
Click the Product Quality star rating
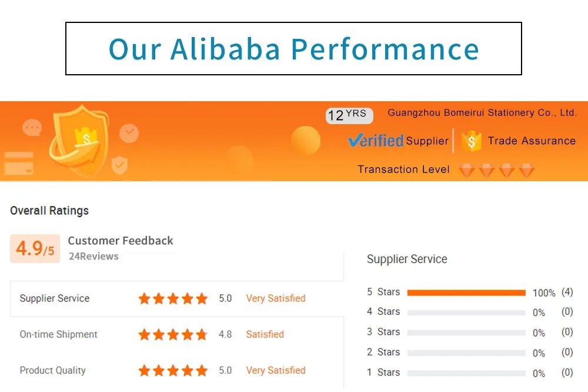(x=173, y=370)
